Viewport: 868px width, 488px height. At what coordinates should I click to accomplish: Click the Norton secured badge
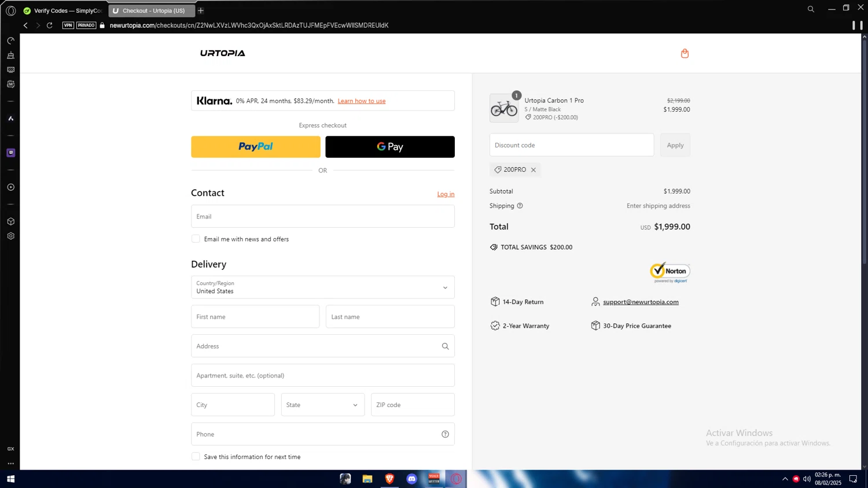(x=670, y=272)
